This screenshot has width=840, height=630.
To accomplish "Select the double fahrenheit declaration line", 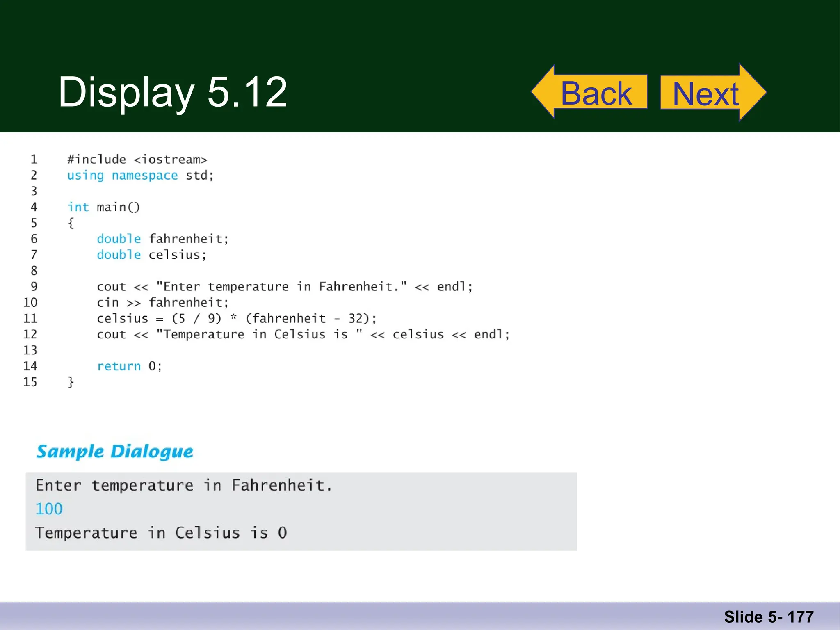I will point(162,239).
